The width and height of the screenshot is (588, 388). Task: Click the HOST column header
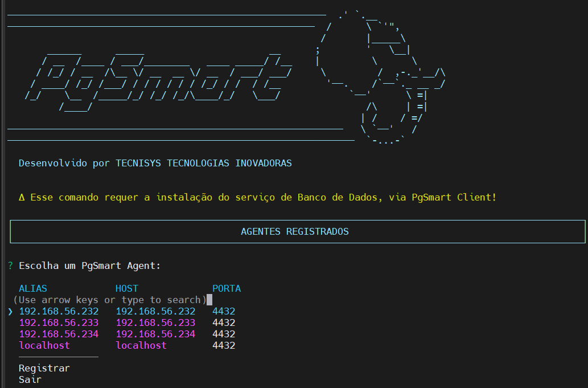pyautogui.click(x=127, y=288)
